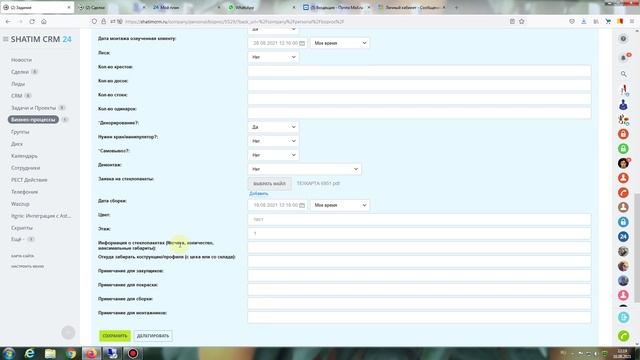Screen dimensions: 640x360
Task: Click the Примечание для монтажников field
Action: 419,317
